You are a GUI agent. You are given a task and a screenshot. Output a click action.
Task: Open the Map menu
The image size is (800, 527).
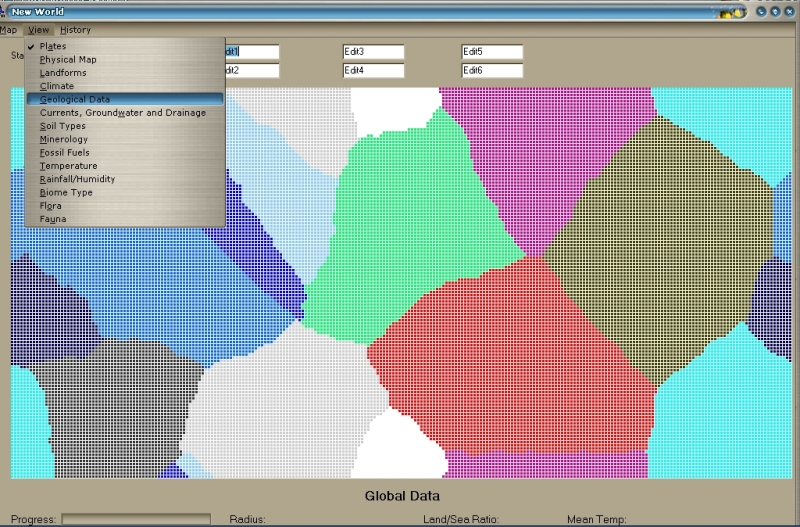coord(8,30)
